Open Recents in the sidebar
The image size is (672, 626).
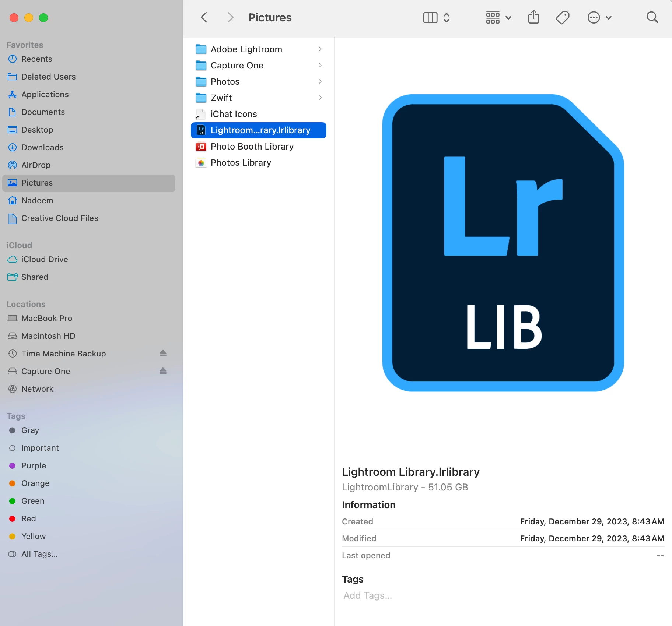88,59
